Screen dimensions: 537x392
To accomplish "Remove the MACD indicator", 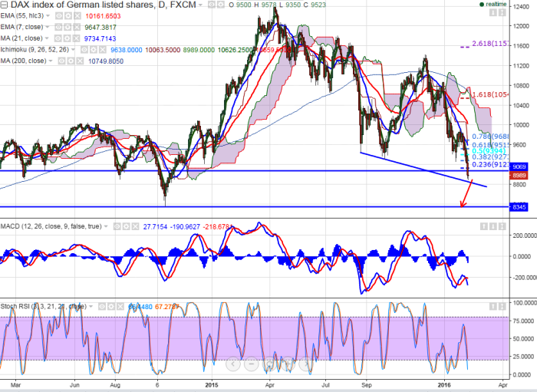I will coord(136,226).
